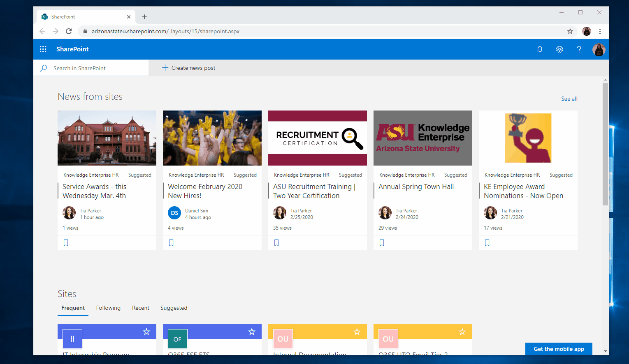This screenshot has width=629, height=364.
Task: Click Get the mobile app button
Action: pos(559,349)
